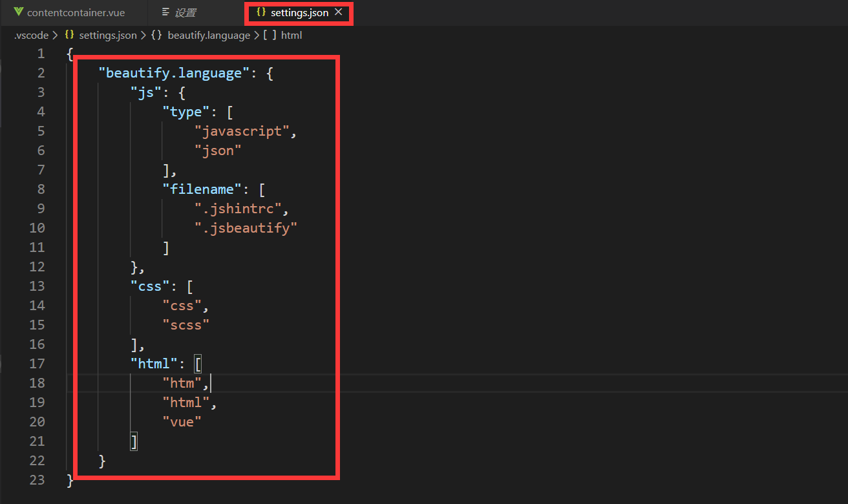This screenshot has height=504, width=848.
Task: Click the JSON icon beside settings.json in breadcrumb
Action: (69, 35)
